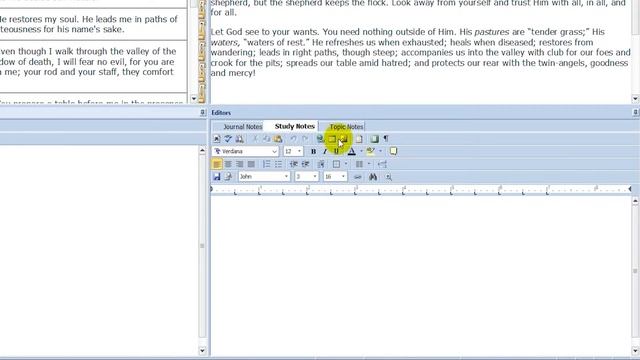The width and height of the screenshot is (640, 360).
Task: Decrease paragraph indent
Action: click(x=293, y=164)
